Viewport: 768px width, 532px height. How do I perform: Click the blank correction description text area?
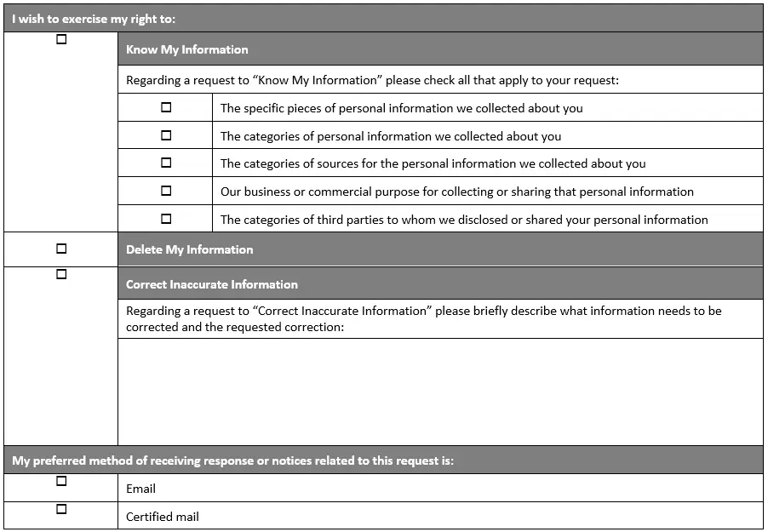440,392
